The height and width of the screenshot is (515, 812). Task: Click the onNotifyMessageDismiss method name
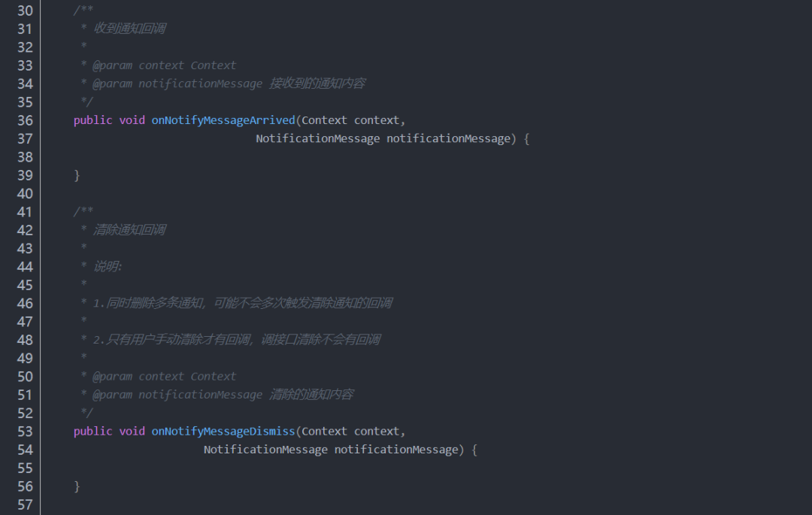point(223,432)
